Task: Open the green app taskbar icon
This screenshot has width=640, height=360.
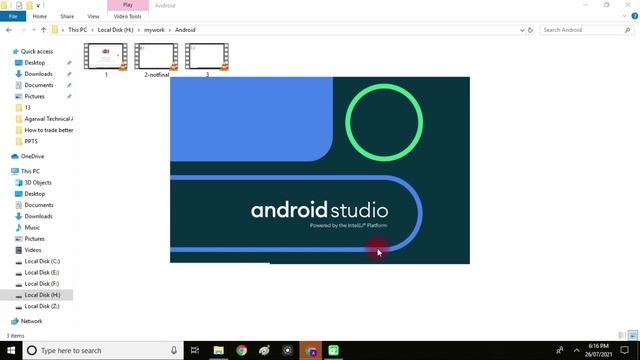Action: tap(333, 351)
